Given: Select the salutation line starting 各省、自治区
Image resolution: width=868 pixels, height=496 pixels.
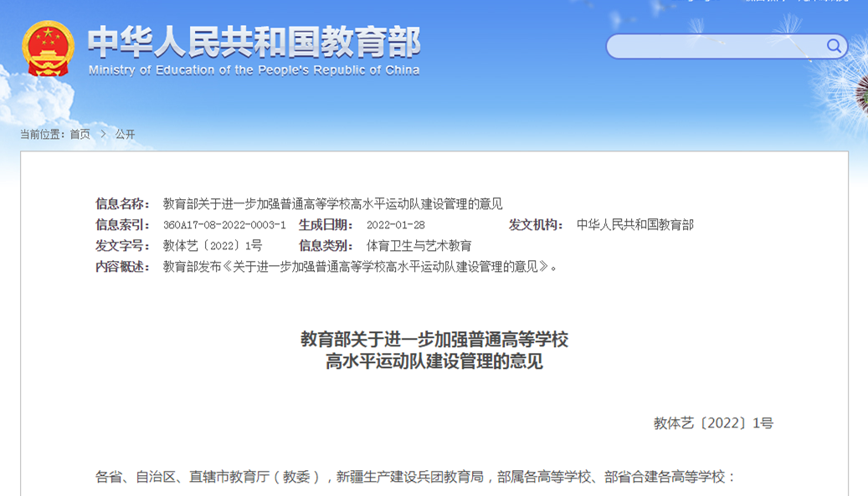Looking at the screenshot, I should pyautogui.click(x=415, y=477).
